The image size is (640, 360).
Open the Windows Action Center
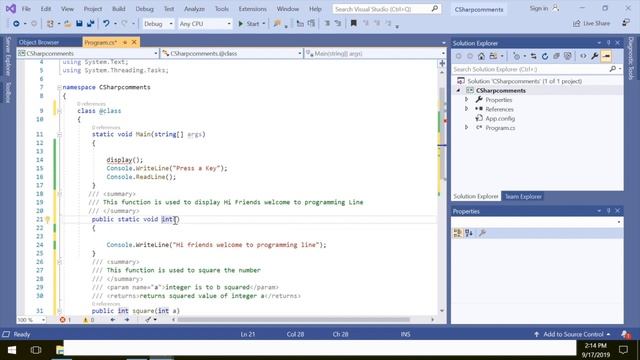[x=623, y=350]
